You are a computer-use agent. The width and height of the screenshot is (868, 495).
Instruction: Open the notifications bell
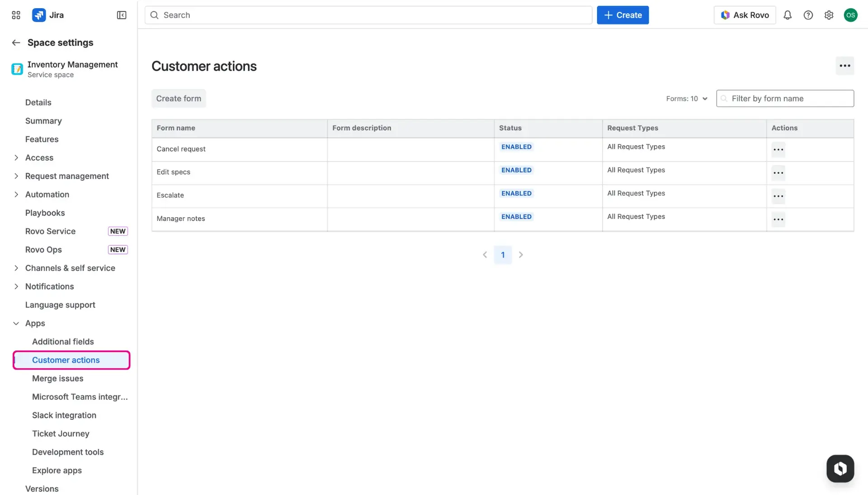point(788,15)
